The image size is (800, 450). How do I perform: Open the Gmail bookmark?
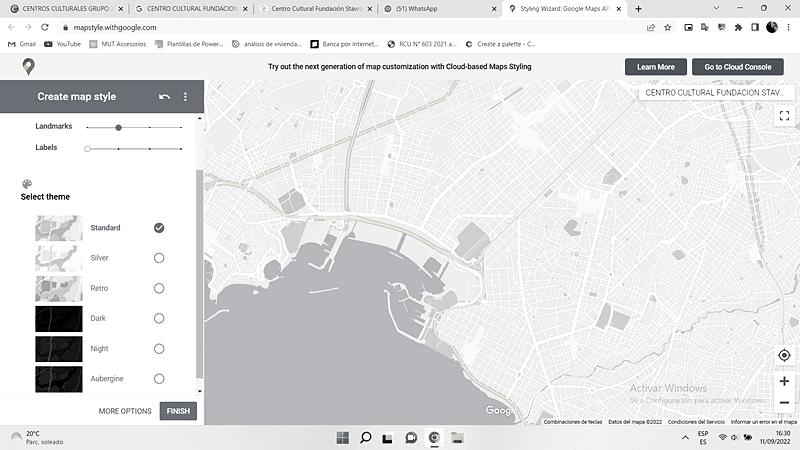coord(22,44)
